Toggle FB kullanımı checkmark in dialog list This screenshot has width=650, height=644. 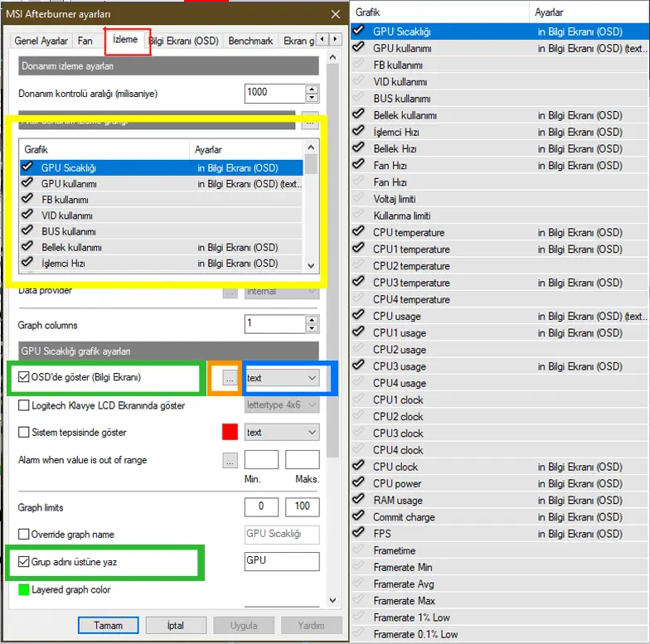[27, 199]
